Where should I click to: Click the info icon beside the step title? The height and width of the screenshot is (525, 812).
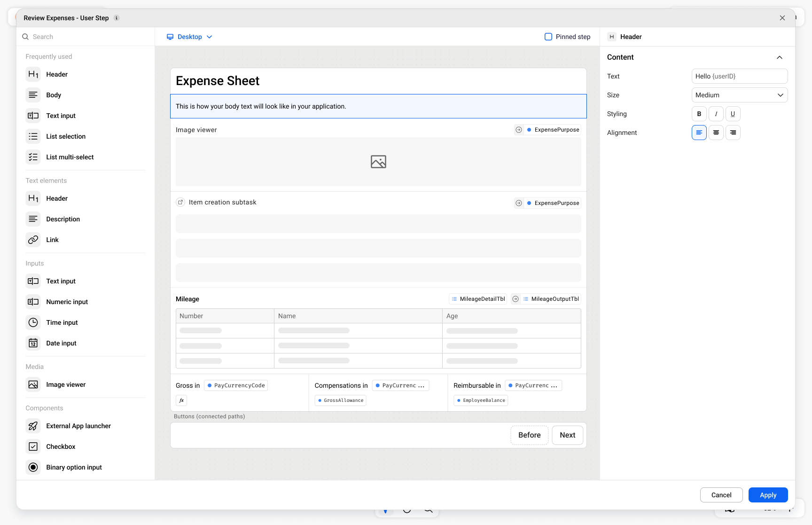coord(117,18)
